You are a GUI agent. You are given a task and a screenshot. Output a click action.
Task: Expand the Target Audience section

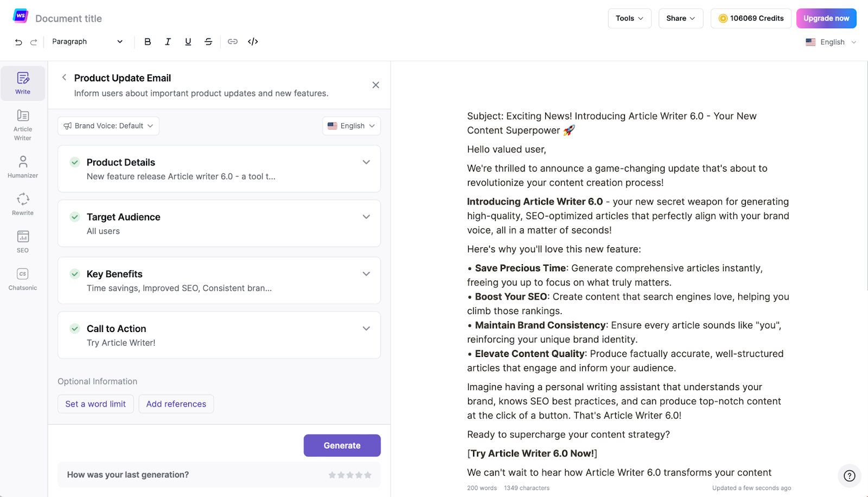(366, 217)
